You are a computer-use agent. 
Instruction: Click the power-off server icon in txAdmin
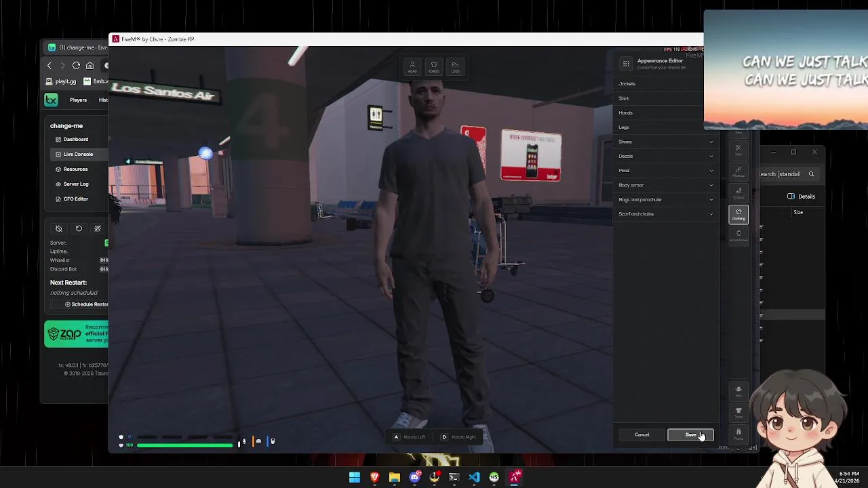tap(59, 228)
